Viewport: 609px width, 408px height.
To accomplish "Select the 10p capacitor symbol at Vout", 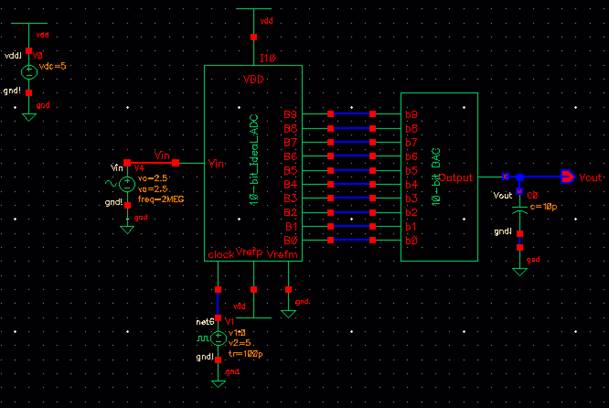I will click(520, 210).
